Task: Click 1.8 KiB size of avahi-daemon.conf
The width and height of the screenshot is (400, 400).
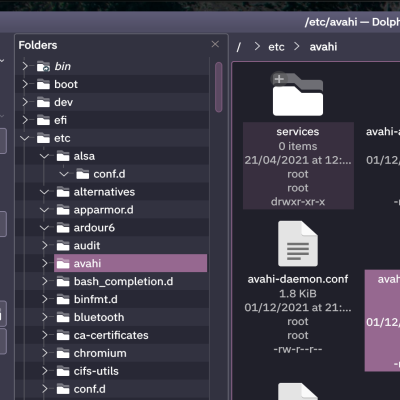Action: click(x=298, y=294)
